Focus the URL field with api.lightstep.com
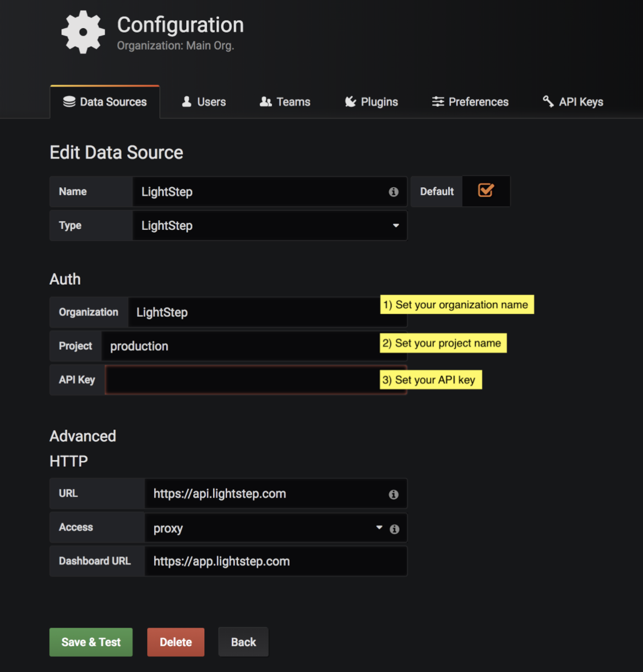The width and height of the screenshot is (643, 672). 276,494
